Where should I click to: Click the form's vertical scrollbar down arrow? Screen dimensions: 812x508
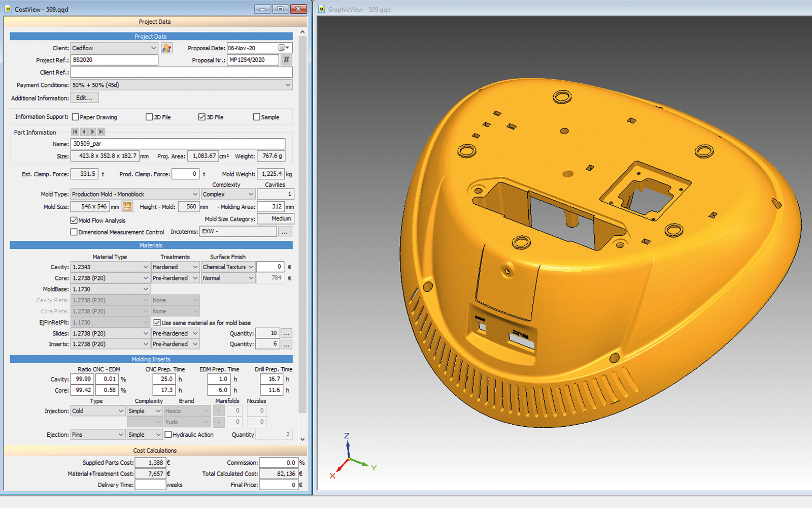click(302, 439)
